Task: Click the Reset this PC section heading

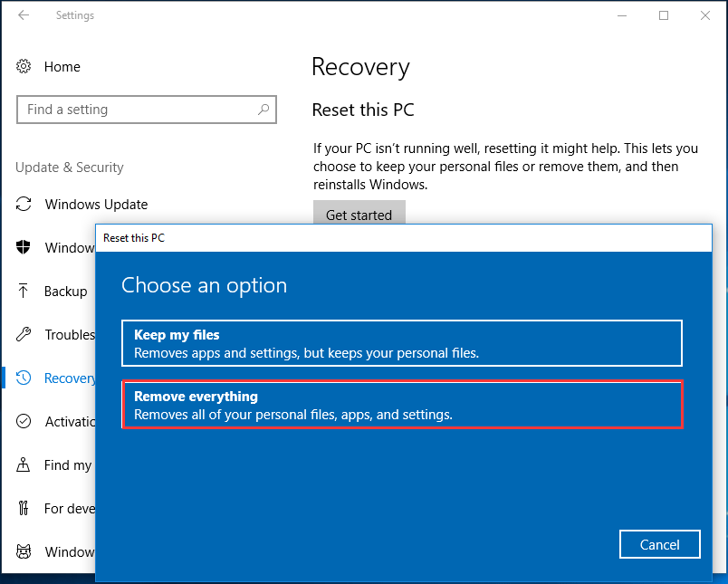Action: (363, 110)
